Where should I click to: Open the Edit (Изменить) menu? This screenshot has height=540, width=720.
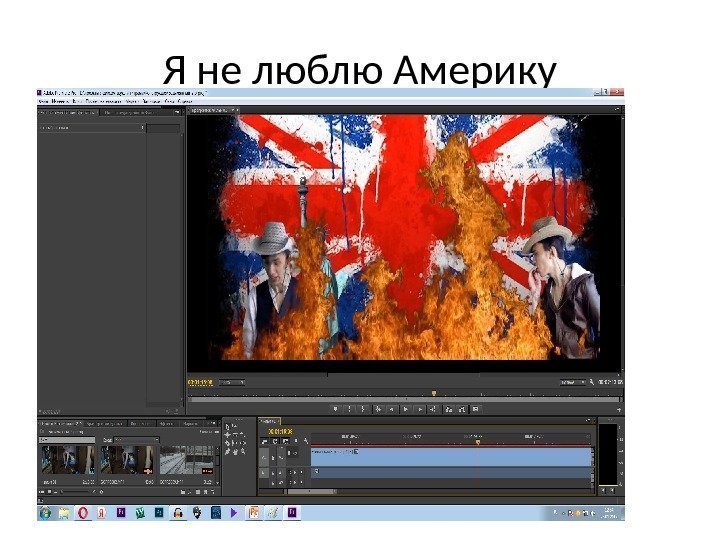60,101
